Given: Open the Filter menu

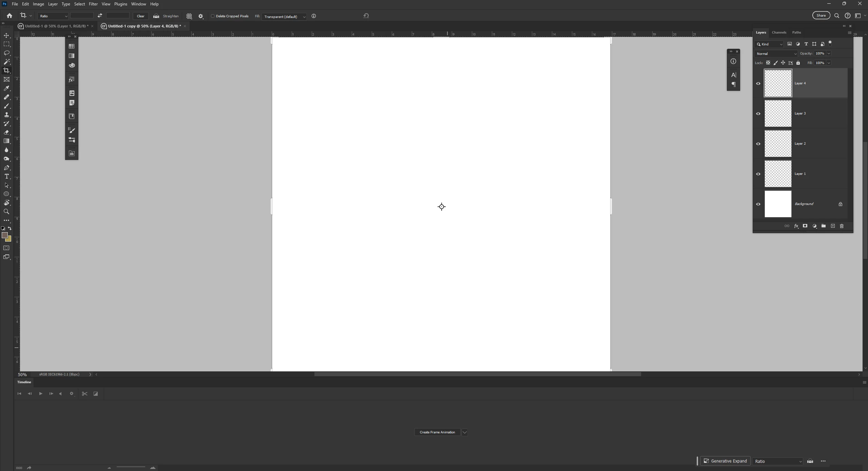Looking at the screenshot, I should point(93,4).
